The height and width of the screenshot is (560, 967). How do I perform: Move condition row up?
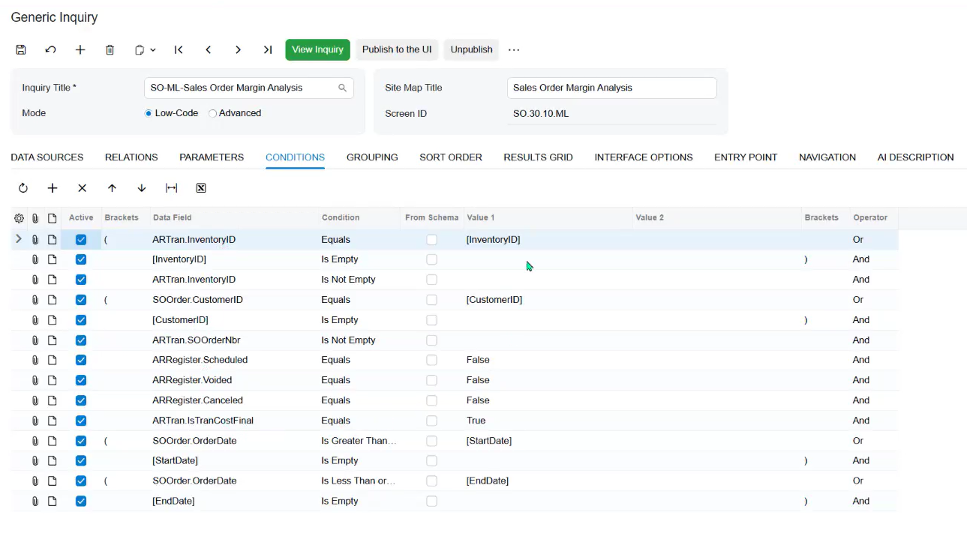(112, 188)
